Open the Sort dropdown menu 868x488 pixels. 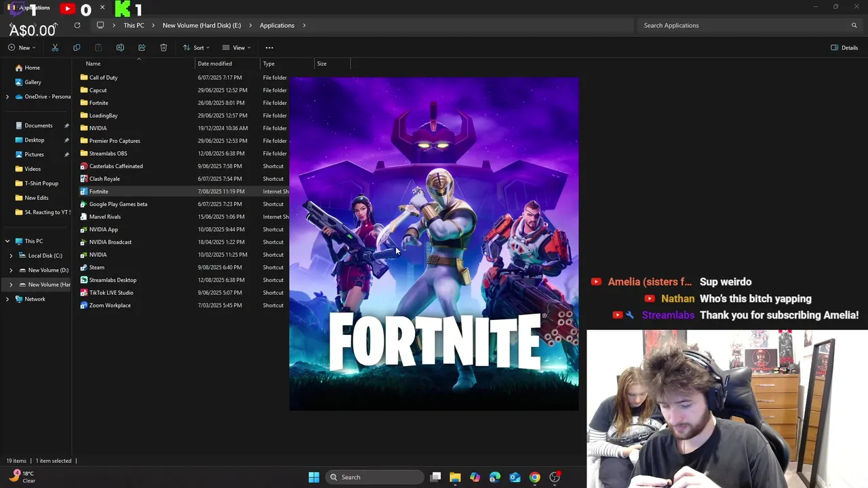(197, 47)
